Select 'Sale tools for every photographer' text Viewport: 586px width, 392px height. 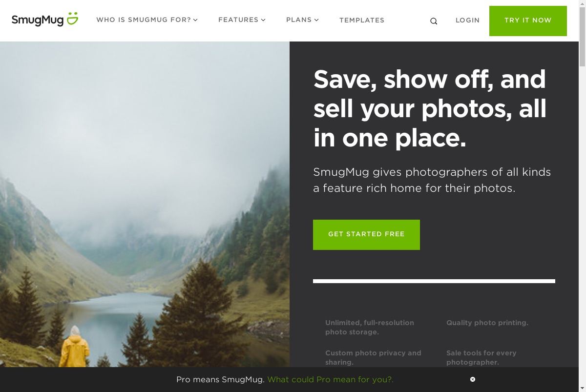point(481,357)
